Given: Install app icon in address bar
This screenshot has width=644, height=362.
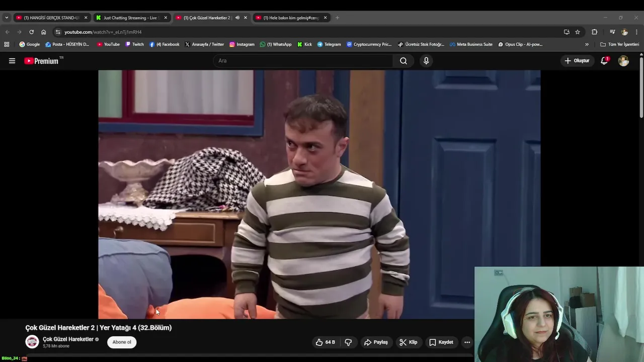Looking at the screenshot, I should coord(567,32).
